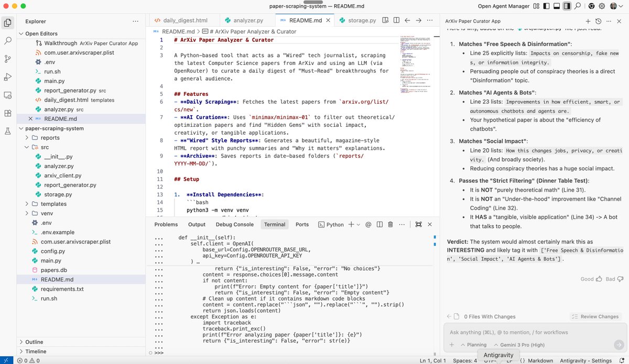Close the bottom terminal panel

(430, 224)
